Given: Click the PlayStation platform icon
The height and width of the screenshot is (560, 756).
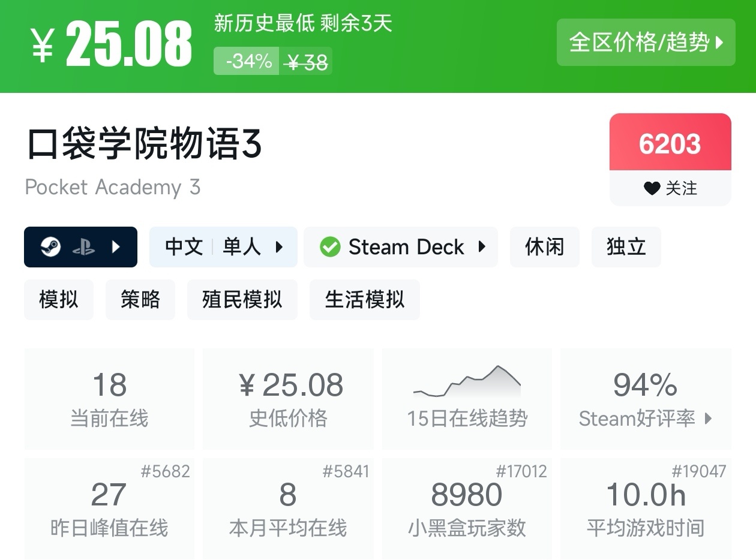Looking at the screenshot, I should click(83, 247).
